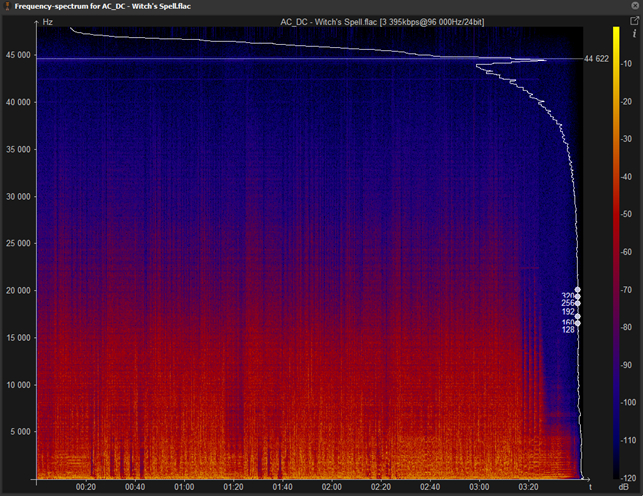This screenshot has width=643, height=496.
Task: Click the -90 dB scale label
Action: [x=626, y=365]
